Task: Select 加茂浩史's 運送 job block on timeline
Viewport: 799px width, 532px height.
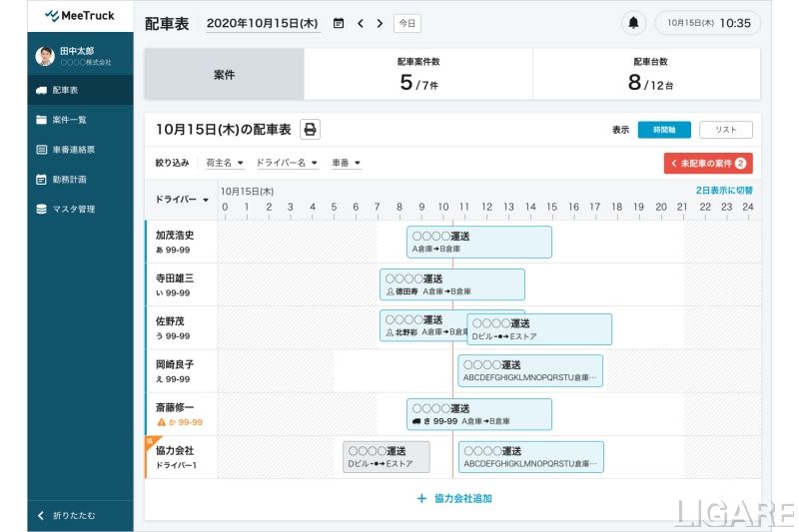Action: point(479,242)
